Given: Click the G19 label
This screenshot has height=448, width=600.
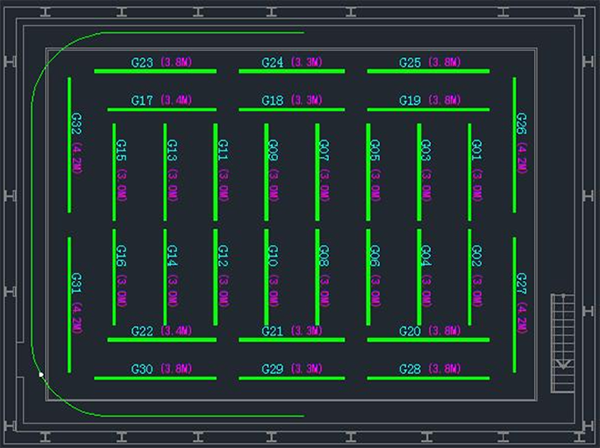Looking at the screenshot, I should (410, 101).
